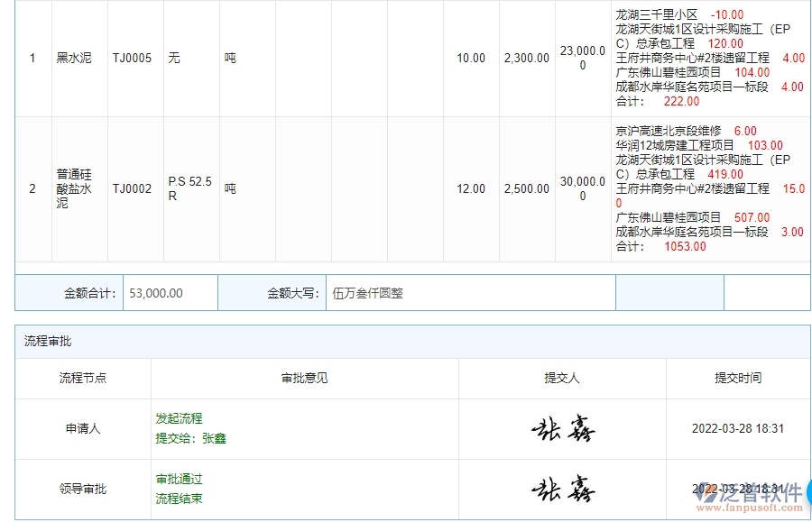Select the 审批意见 column header
This screenshot has height=522, width=812.
(303, 378)
